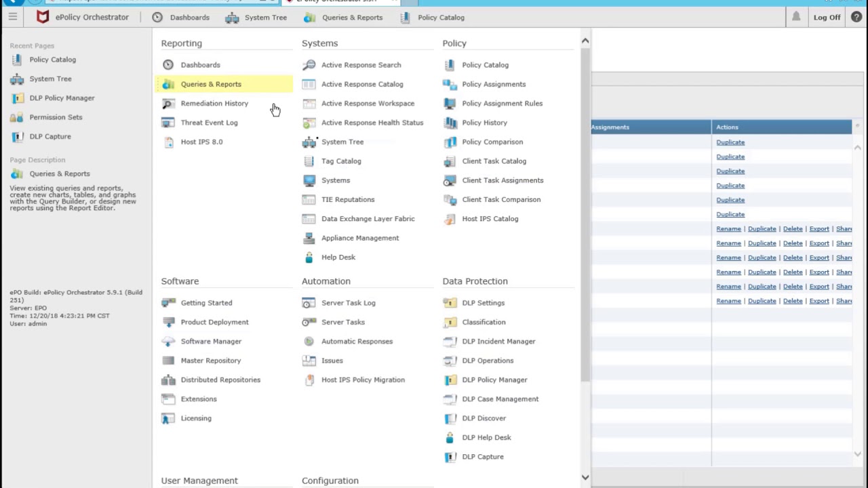Click the Help Desk icon under Systems
Image resolution: width=868 pixels, height=488 pixels.
point(309,258)
